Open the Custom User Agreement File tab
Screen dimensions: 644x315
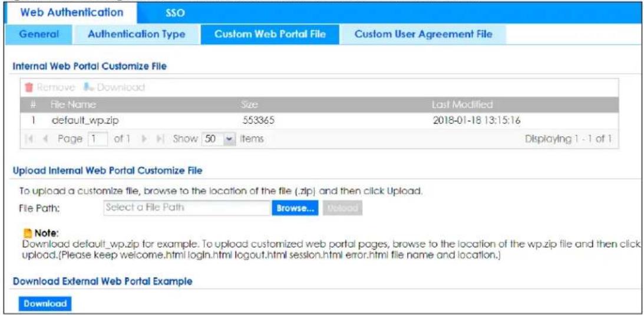tap(423, 35)
